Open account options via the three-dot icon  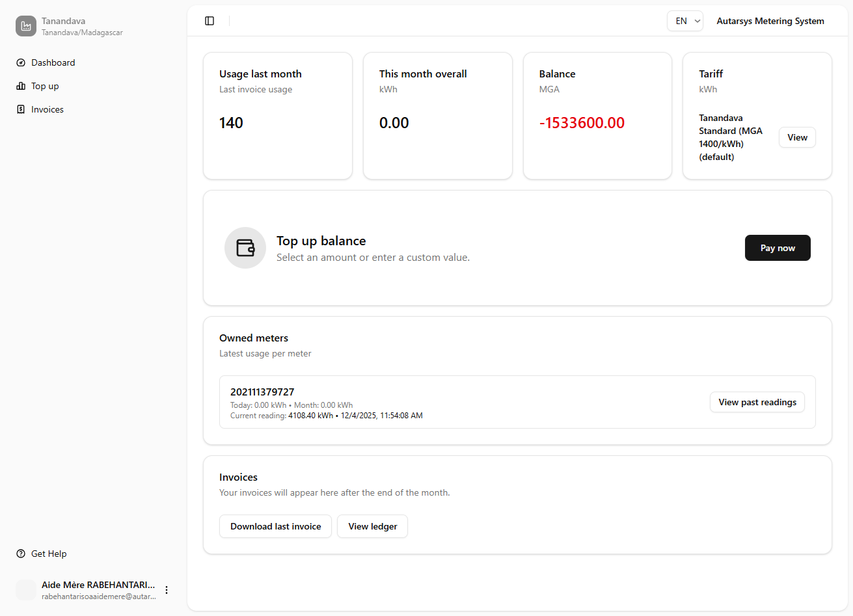167,589
